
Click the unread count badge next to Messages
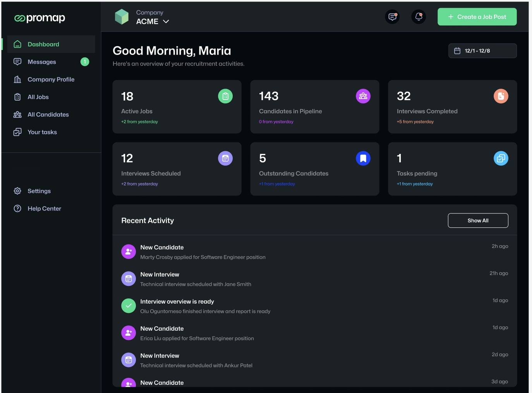pos(85,62)
